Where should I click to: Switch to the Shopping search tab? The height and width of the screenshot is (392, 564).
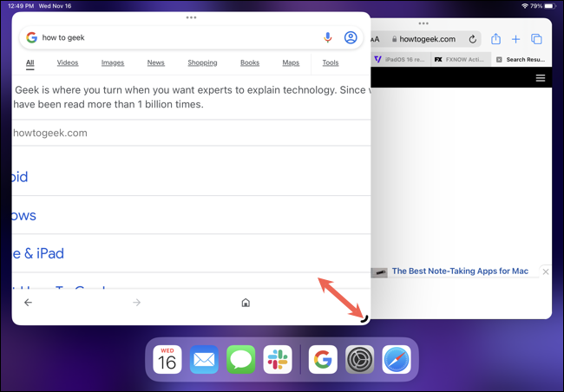coord(202,62)
